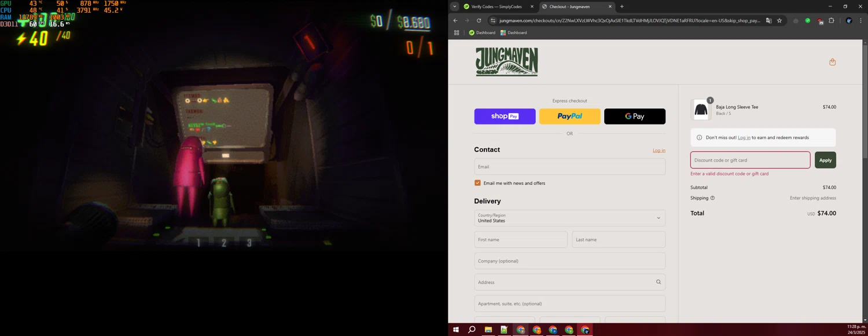Click the browser address bar URL
868x336 pixels.
(x=630, y=20)
